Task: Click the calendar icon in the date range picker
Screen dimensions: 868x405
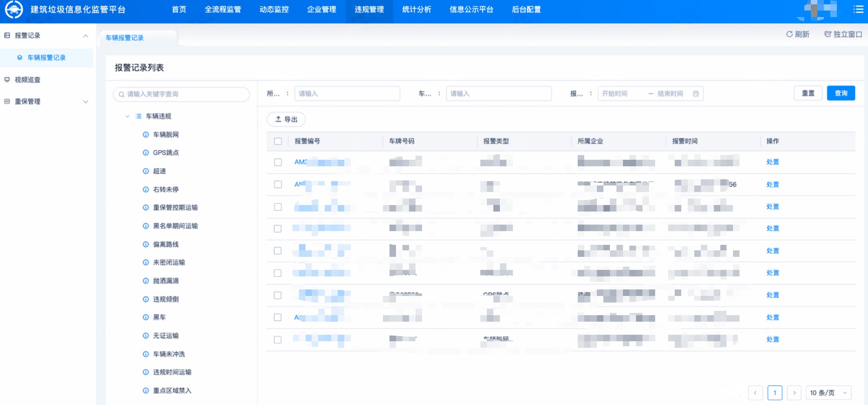Action: click(x=696, y=93)
